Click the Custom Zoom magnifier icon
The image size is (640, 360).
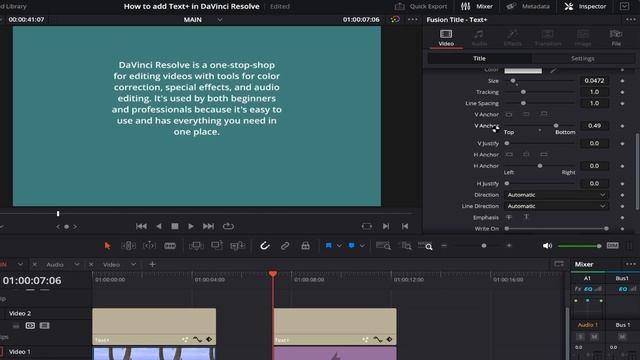coord(425,246)
